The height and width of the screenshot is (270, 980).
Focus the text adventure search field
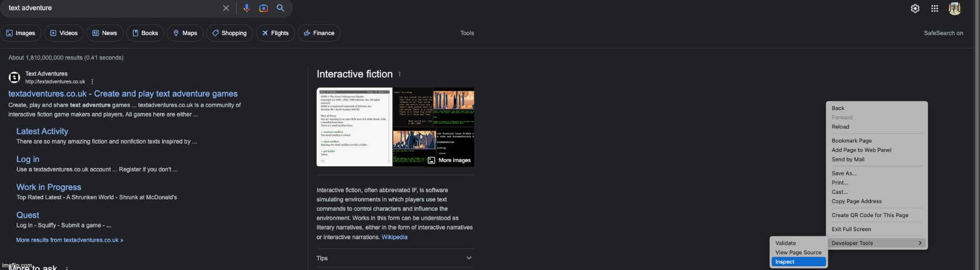coord(111,8)
